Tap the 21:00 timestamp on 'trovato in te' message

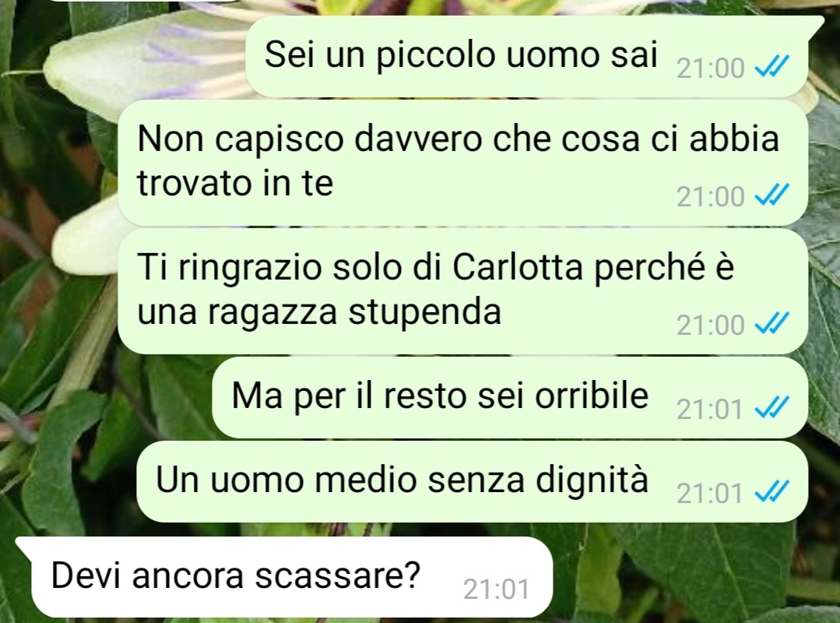[710, 196]
